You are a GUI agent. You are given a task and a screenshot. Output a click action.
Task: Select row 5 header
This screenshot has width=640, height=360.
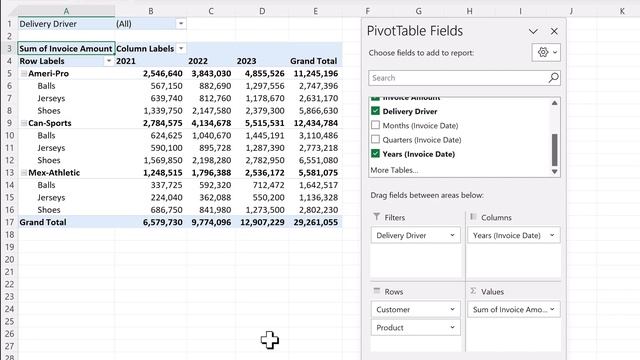coord(9,73)
